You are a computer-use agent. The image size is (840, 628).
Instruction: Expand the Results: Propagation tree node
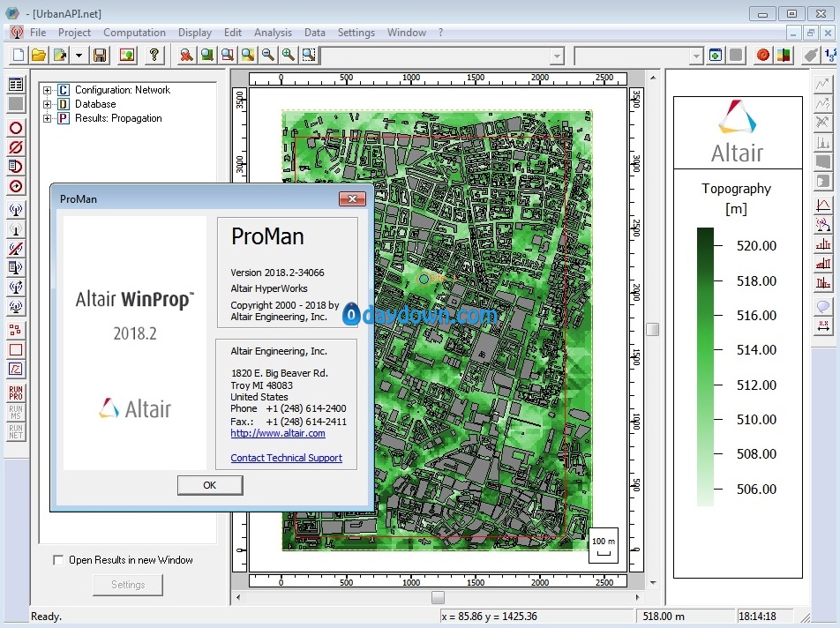point(47,118)
